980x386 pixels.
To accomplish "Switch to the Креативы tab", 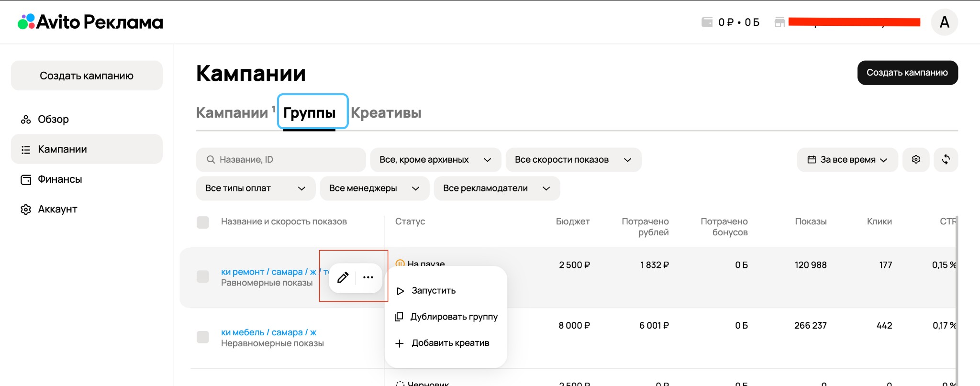I will click(x=386, y=113).
